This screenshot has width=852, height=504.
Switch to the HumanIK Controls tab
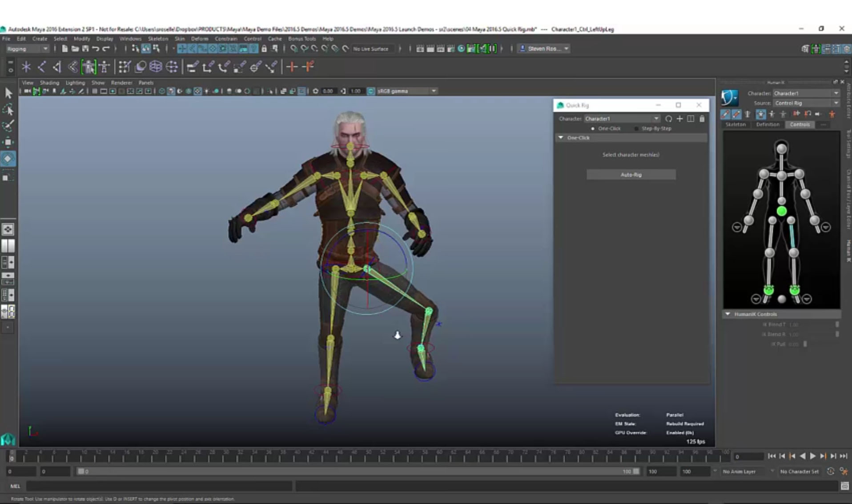click(800, 124)
